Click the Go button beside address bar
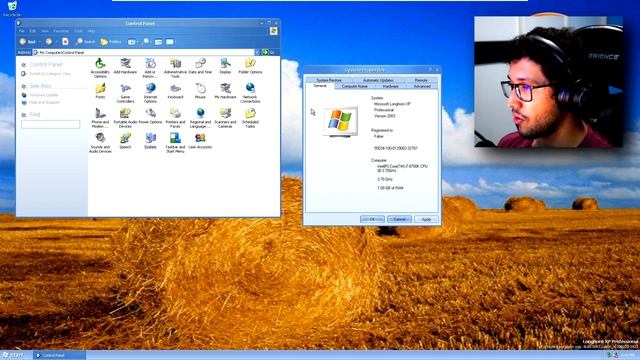Viewport: 640px width, 360px height. tap(268, 52)
